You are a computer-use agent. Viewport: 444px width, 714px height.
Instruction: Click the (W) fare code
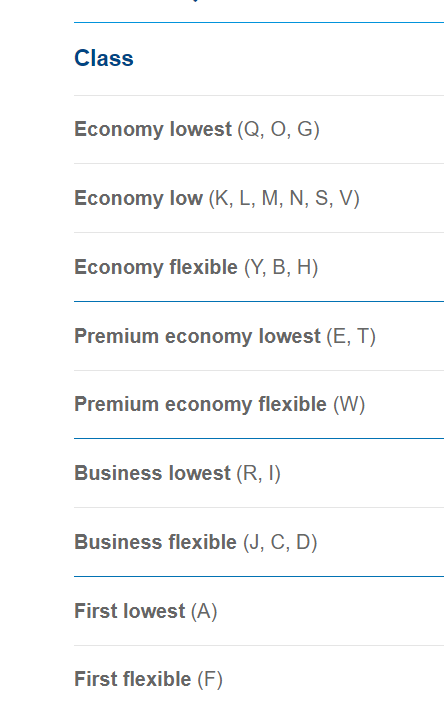349,405
